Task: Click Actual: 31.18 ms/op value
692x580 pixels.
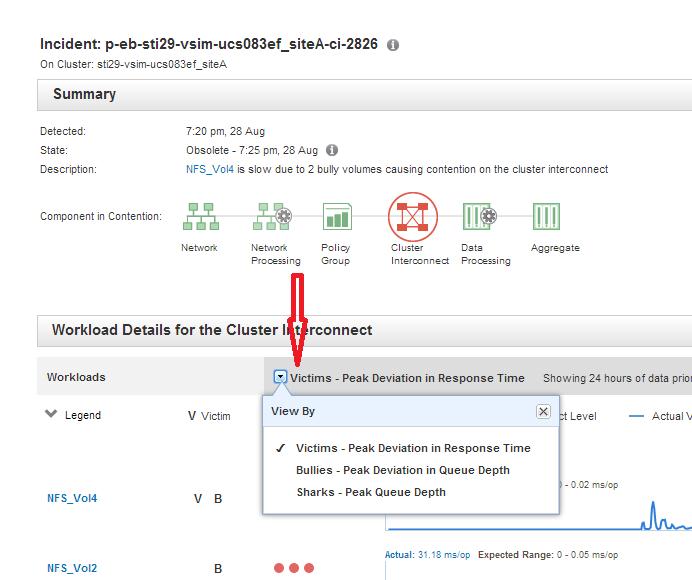Action: (x=428, y=555)
